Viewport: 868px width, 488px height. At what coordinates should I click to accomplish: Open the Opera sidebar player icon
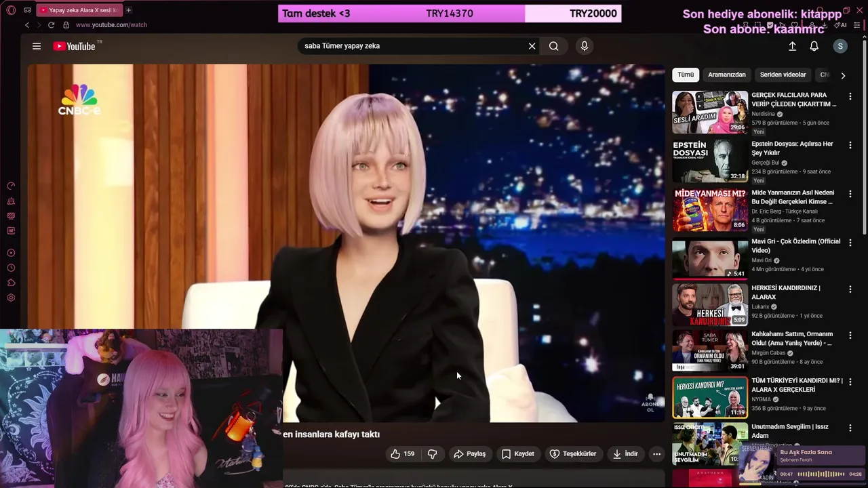point(11,253)
